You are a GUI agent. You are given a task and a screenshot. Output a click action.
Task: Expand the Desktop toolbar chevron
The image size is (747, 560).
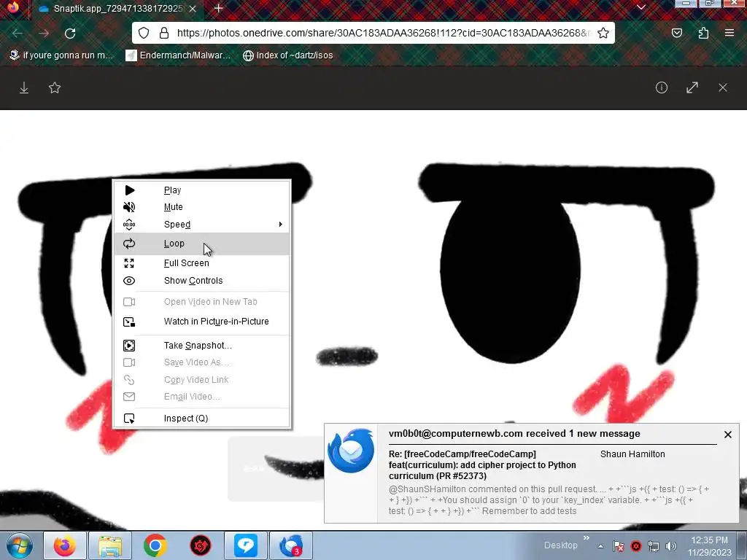coord(586,538)
